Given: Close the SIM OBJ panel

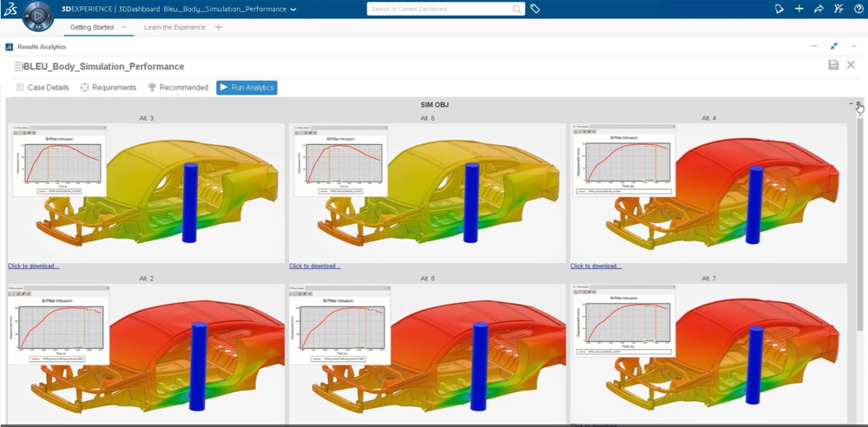Looking at the screenshot, I should click(x=858, y=104).
